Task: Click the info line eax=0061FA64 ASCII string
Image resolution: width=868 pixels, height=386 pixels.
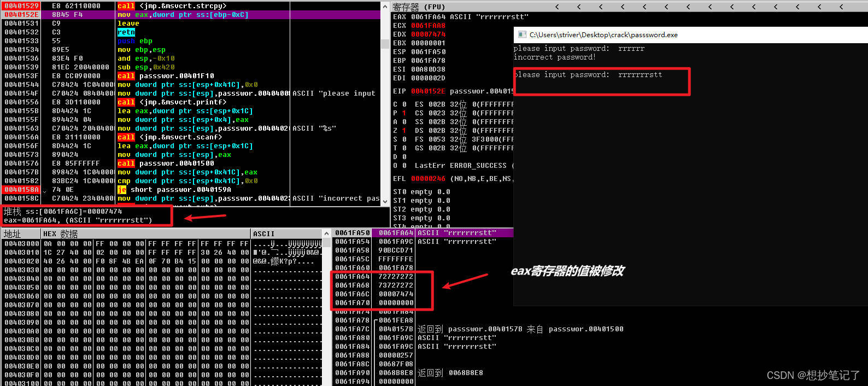Action: [x=78, y=220]
